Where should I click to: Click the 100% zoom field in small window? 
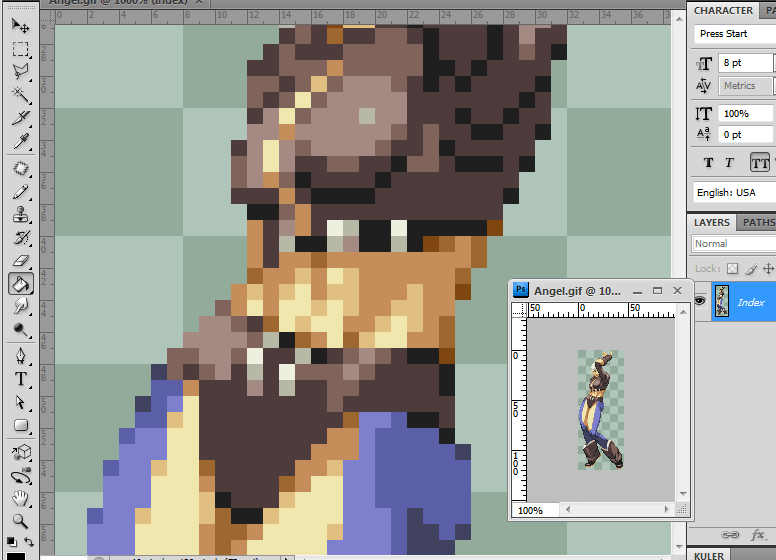(x=535, y=510)
